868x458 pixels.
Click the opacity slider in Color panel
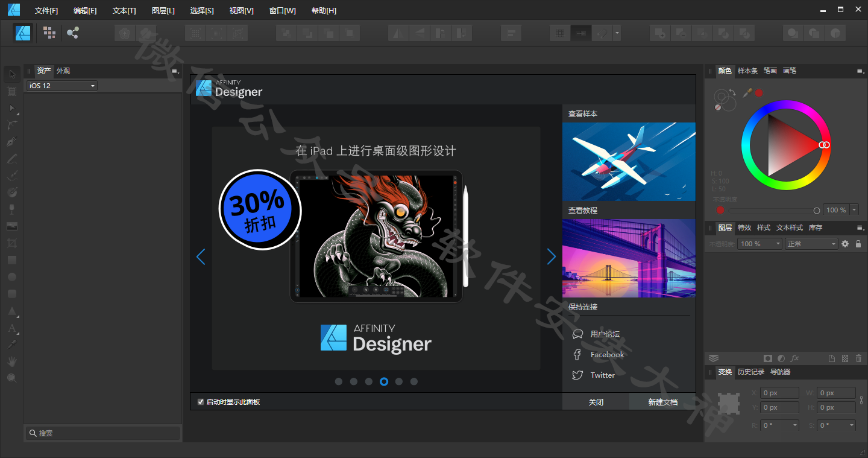coord(773,210)
